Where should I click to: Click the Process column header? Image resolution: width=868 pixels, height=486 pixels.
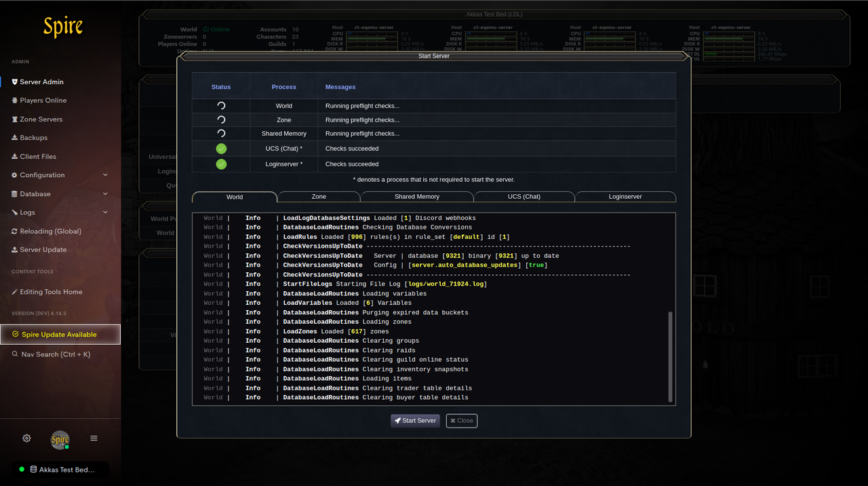284,87
